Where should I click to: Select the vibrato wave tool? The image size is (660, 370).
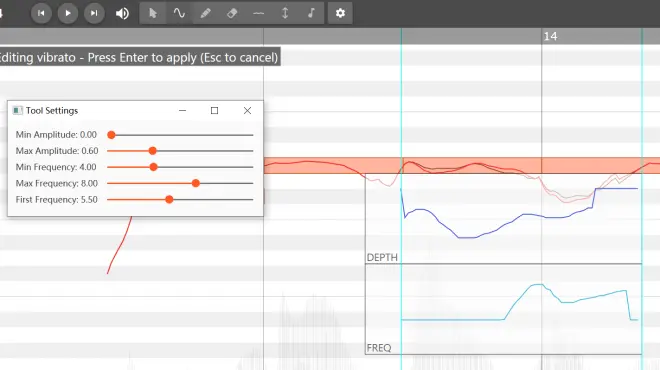[x=179, y=13]
